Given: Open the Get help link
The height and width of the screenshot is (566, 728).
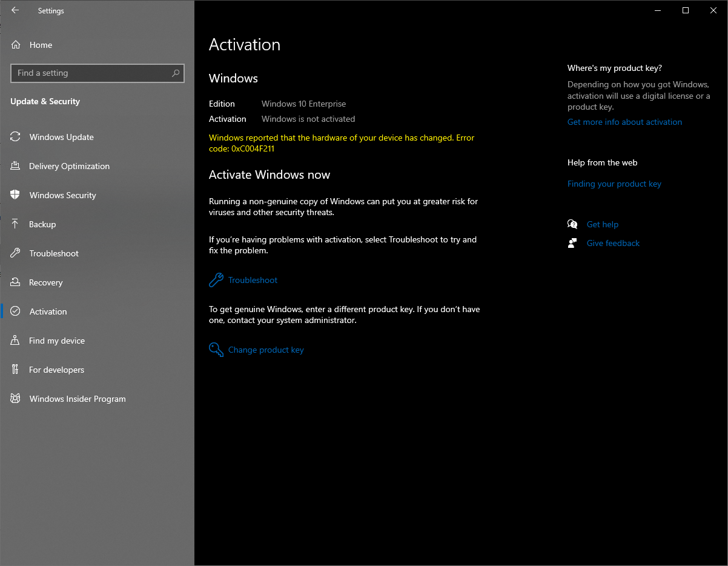Looking at the screenshot, I should click(x=603, y=224).
